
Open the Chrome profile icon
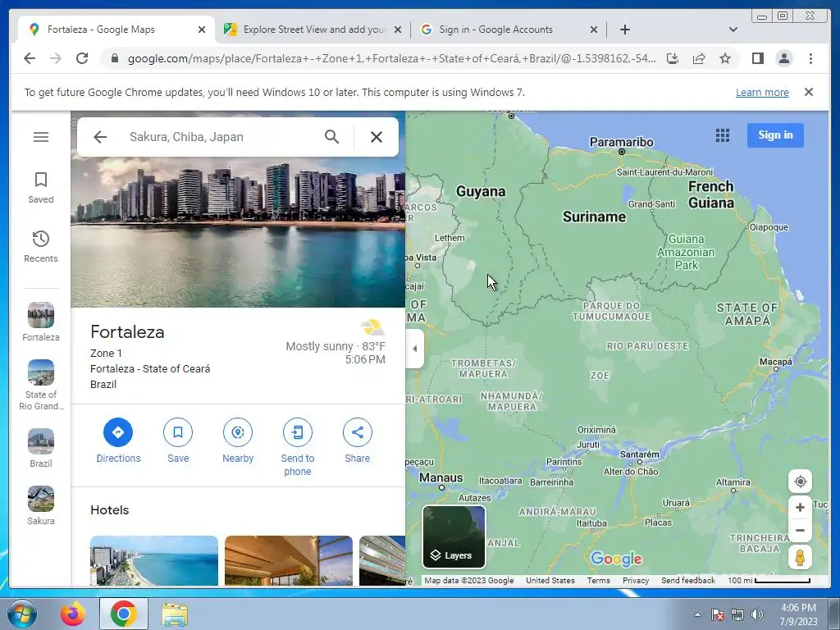coord(783,58)
